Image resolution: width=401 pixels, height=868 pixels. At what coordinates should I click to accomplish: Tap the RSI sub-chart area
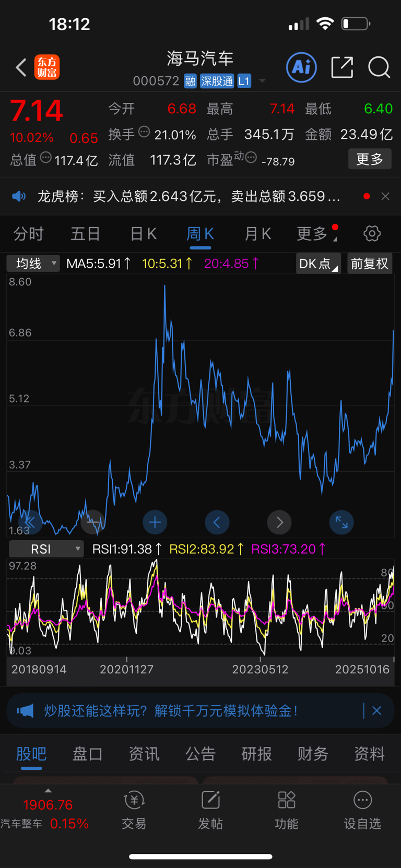coord(200,608)
